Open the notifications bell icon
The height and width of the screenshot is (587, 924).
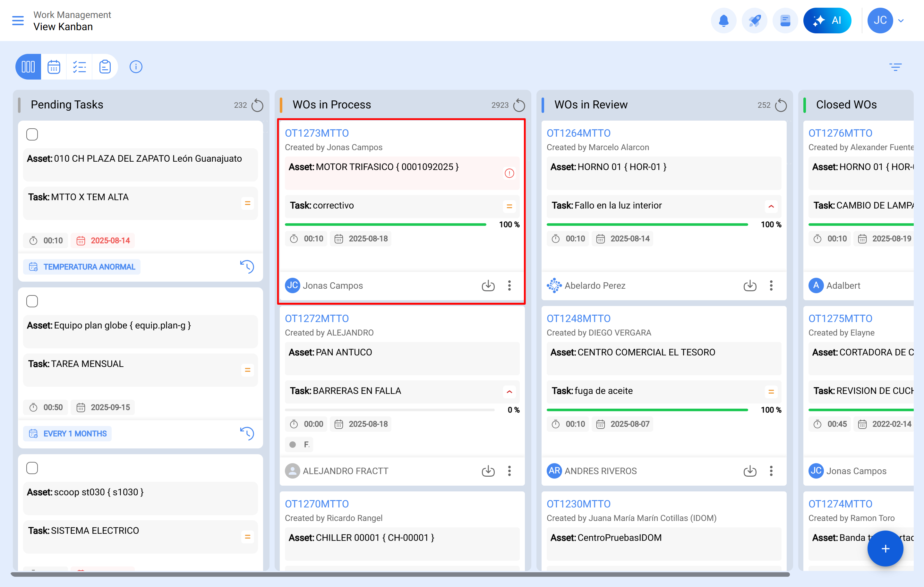723,21
